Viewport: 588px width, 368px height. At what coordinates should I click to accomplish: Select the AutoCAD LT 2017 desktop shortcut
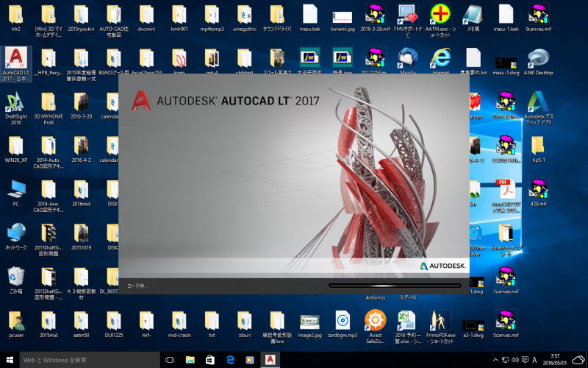tap(15, 64)
